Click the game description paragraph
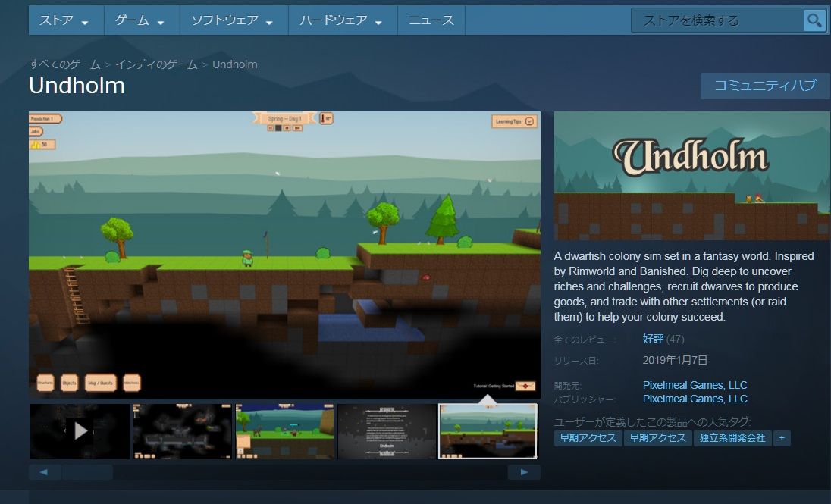 (x=684, y=286)
